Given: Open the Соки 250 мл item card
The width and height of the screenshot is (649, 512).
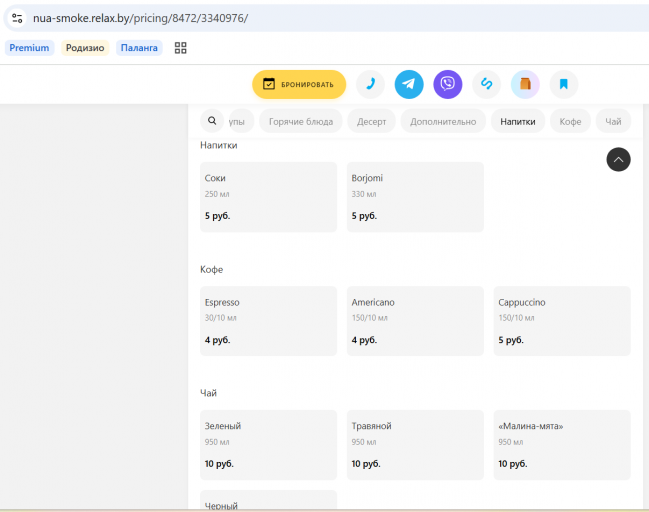Looking at the screenshot, I should pos(268,197).
